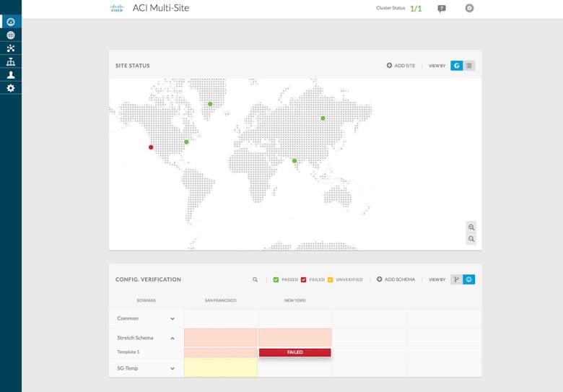Image resolution: width=563 pixels, height=392 pixels.
Task: Open the top-right settings gear
Action: tap(469, 8)
